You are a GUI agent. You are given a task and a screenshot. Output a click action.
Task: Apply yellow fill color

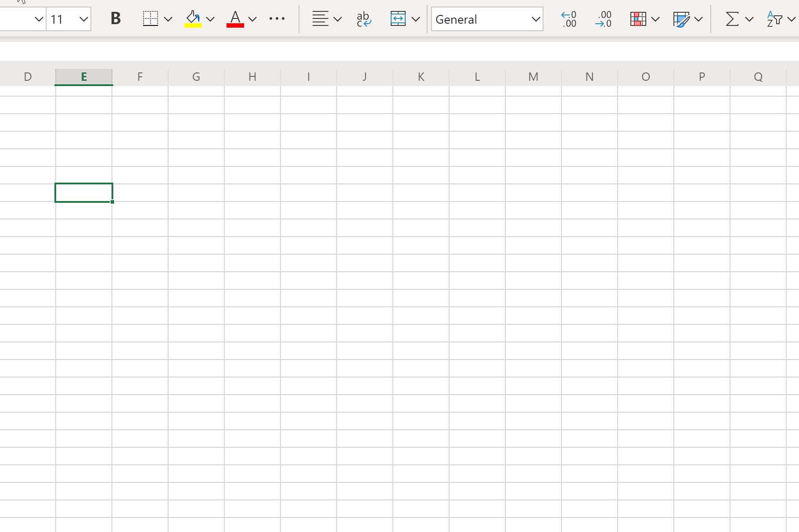[193, 19]
